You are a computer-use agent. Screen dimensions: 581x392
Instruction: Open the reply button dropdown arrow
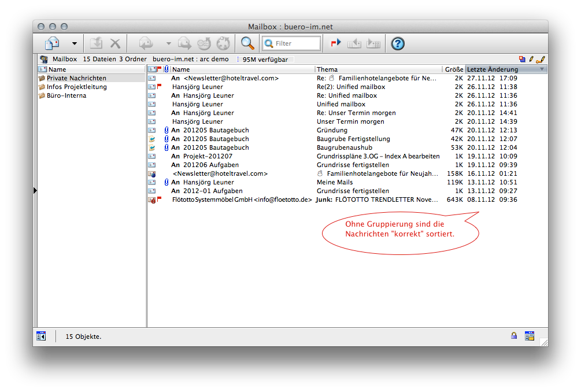coord(168,43)
